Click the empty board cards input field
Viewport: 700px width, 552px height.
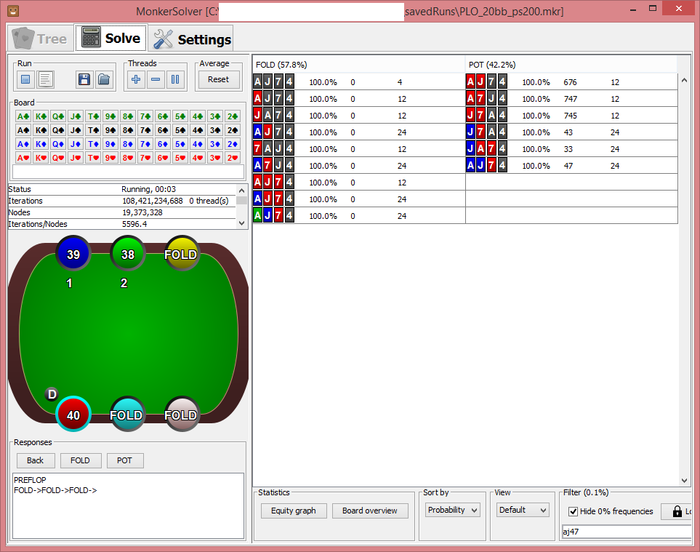pyautogui.click(x=128, y=171)
